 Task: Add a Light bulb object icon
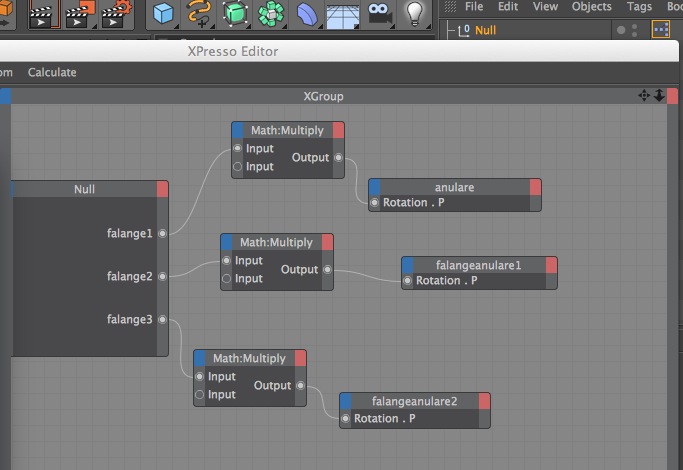(414, 14)
